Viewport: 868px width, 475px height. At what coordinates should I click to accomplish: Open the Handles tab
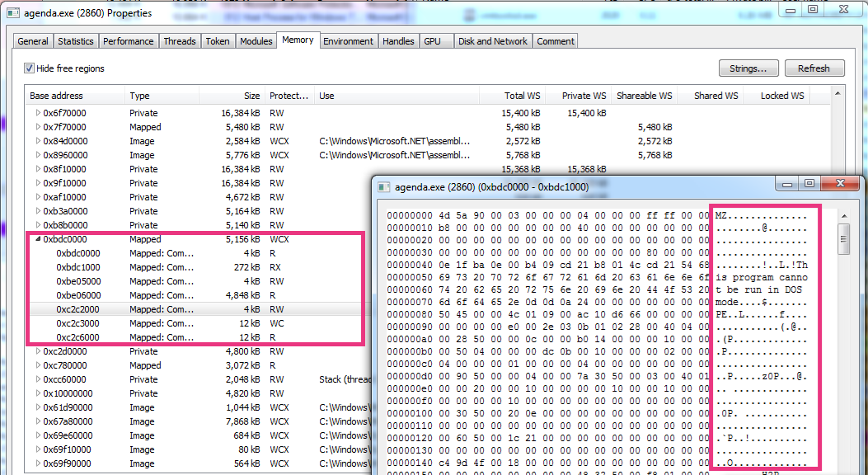398,41
